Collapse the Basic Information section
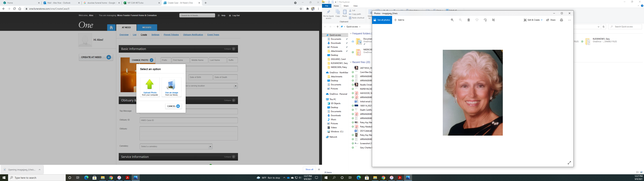This screenshot has width=644, height=181. coord(233,49)
